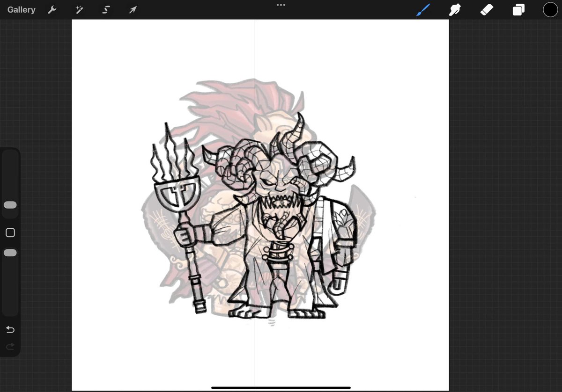
Task: Redo the last undone stroke
Action: click(x=10, y=347)
